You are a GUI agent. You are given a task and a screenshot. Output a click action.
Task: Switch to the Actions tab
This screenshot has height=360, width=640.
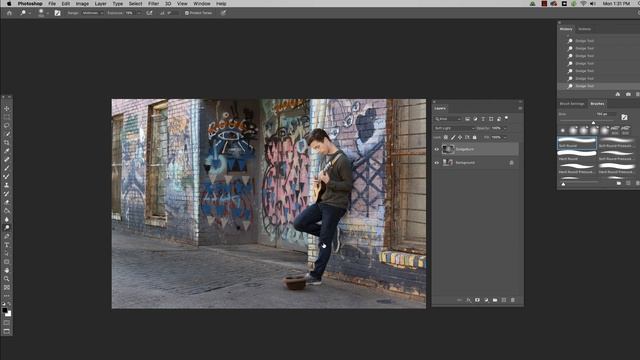pos(584,29)
